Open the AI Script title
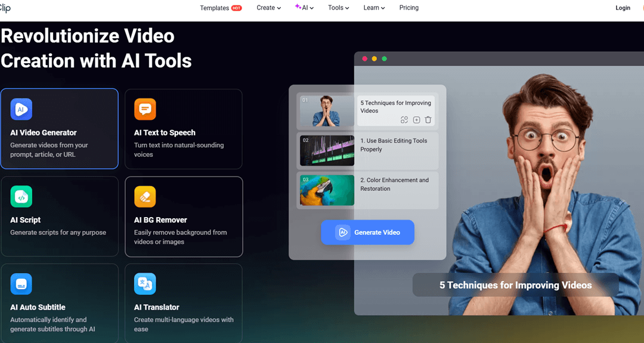644x343 pixels. 26,220
